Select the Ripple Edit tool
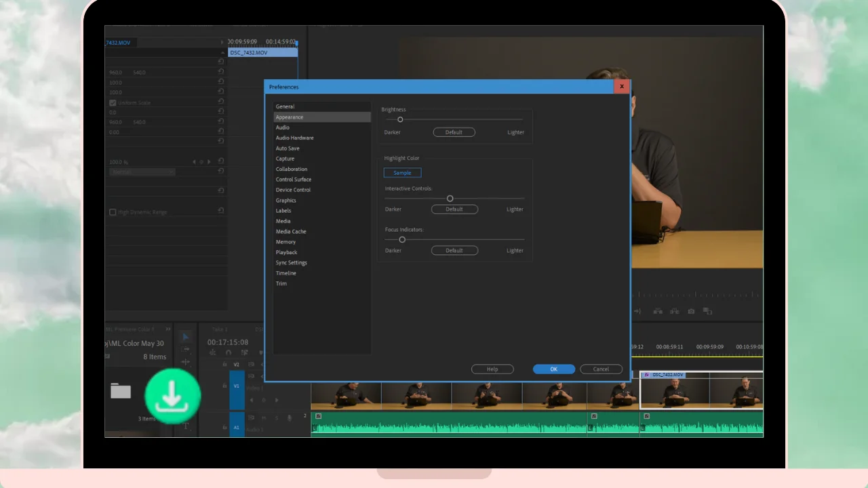The image size is (868, 488). [185, 362]
